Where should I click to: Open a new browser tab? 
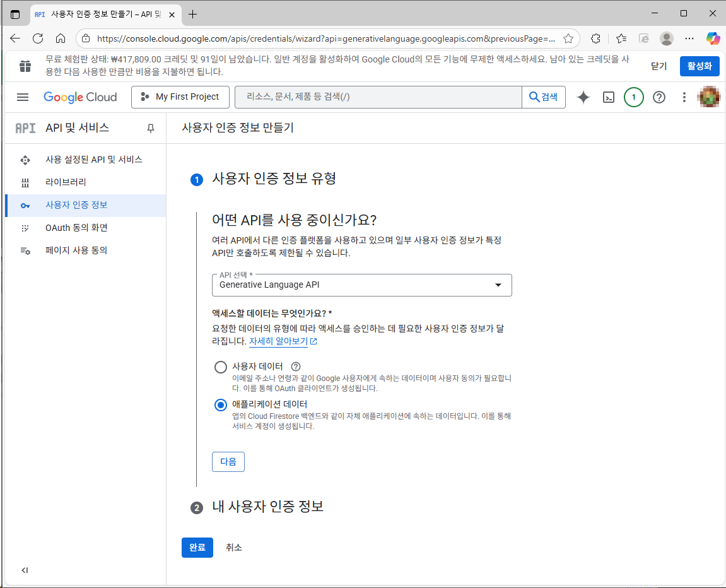click(x=192, y=15)
